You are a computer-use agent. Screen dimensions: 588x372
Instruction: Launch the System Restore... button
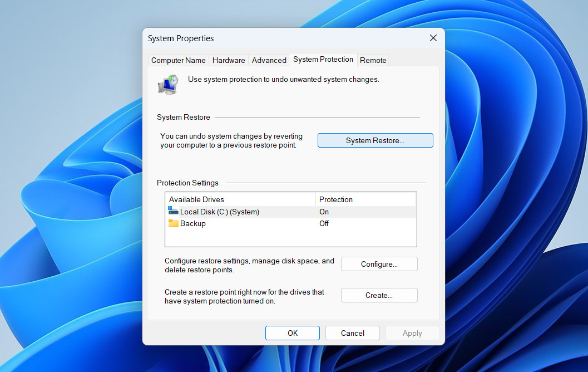coord(375,140)
